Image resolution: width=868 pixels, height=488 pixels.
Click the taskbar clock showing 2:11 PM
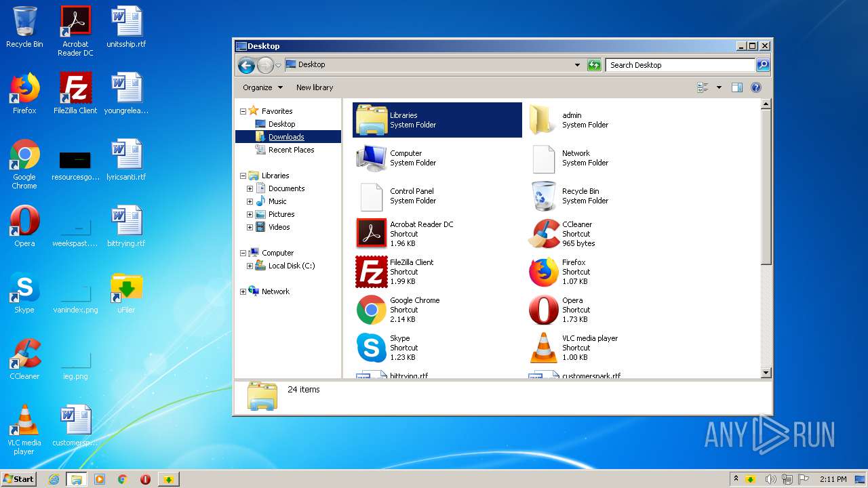point(833,479)
